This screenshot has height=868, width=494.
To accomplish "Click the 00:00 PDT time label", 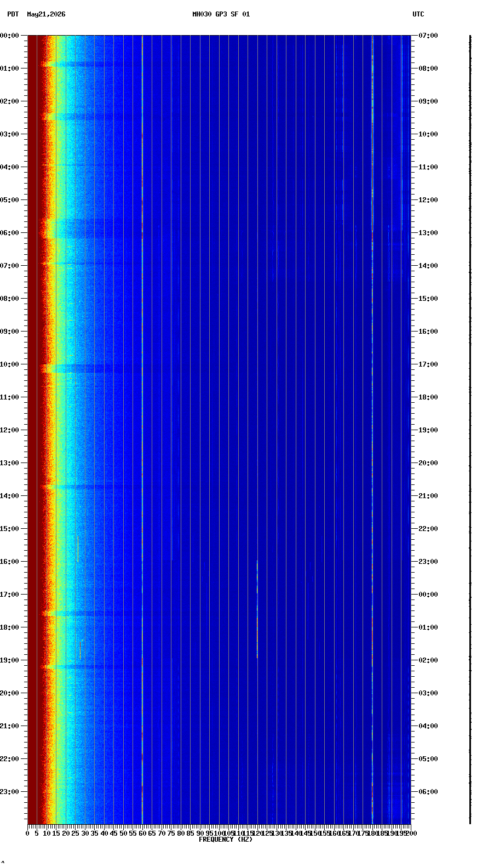I will (9, 36).
